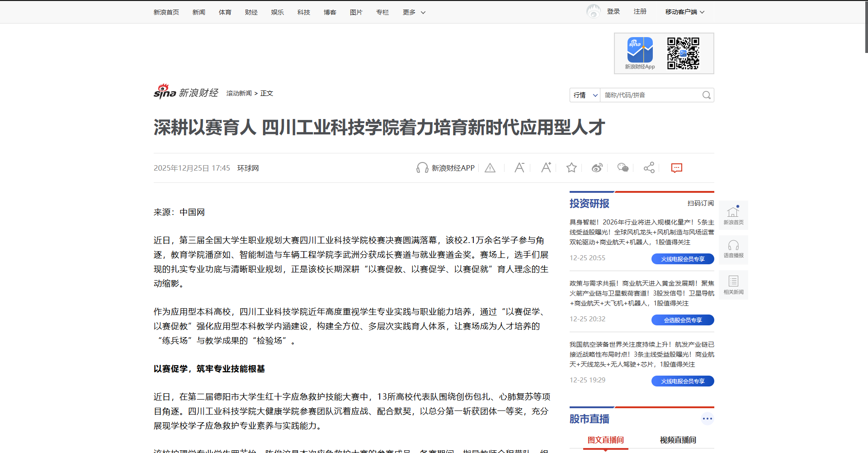Open the red comment bubble icon
This screenshot has height=453, width=868.
point(676,168)
